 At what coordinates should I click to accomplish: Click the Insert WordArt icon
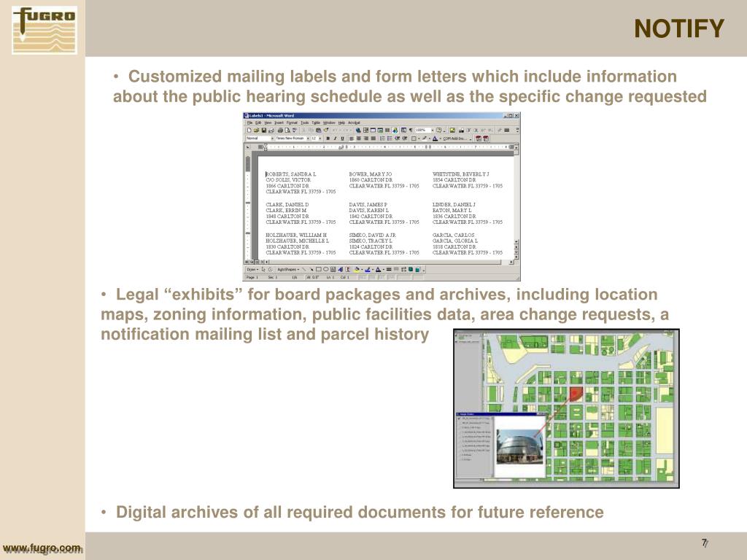pos(340,270)
